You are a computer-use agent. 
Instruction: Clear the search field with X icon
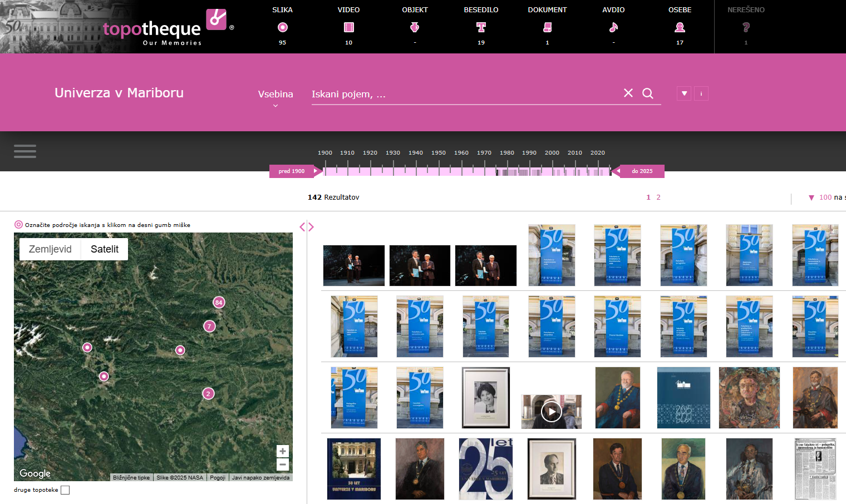(x=628, y=93)
